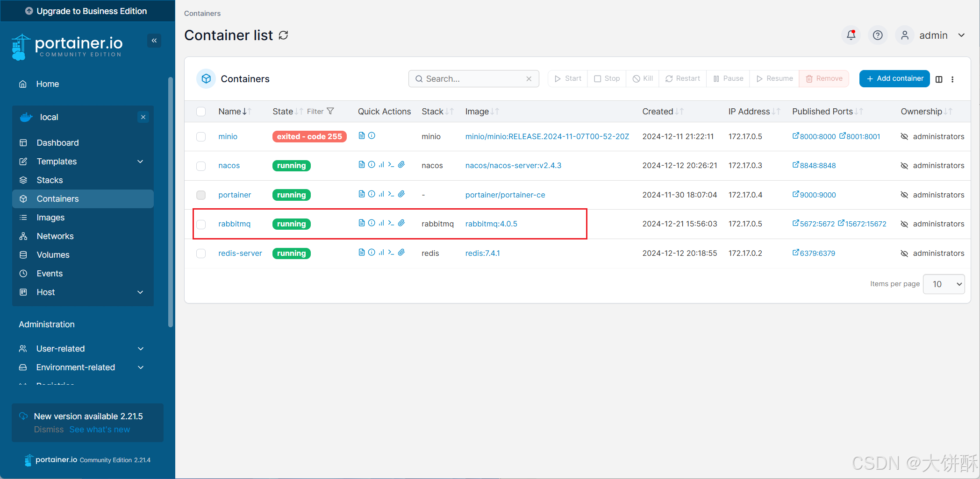Screen dimensions: 980x479
Task: Open the nacos/nacos-server:v2.4.3 image link
Action: [513, 165]
